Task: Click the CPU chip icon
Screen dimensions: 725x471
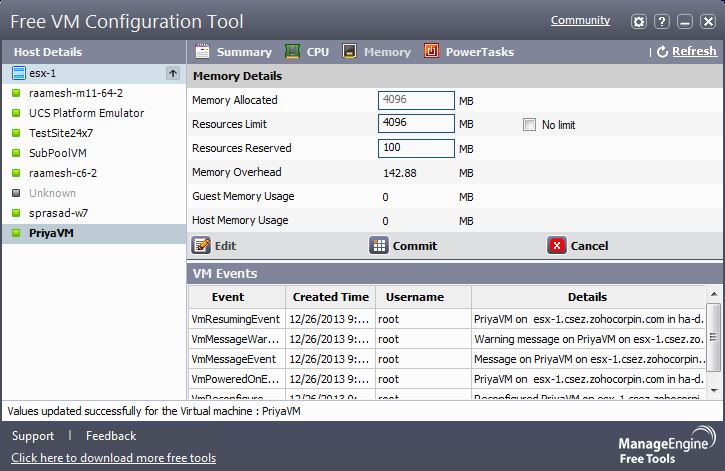Action: tap(292, 51)
